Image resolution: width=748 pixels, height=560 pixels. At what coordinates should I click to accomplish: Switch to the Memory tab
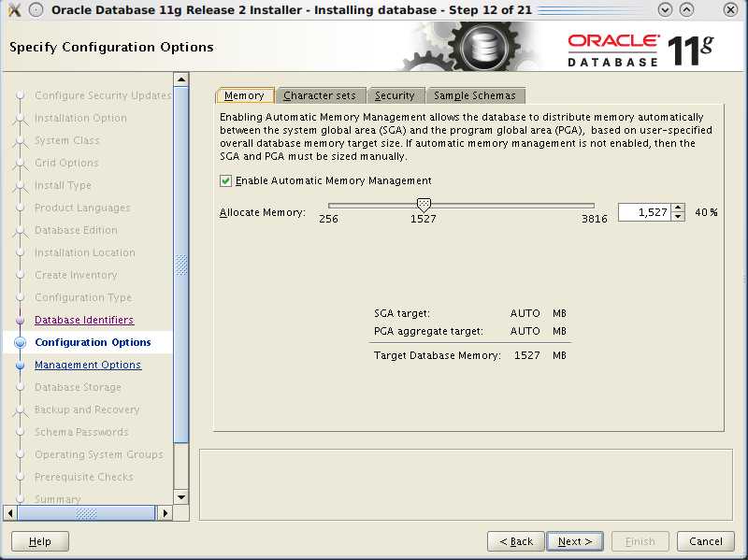(x=245, y=95)
